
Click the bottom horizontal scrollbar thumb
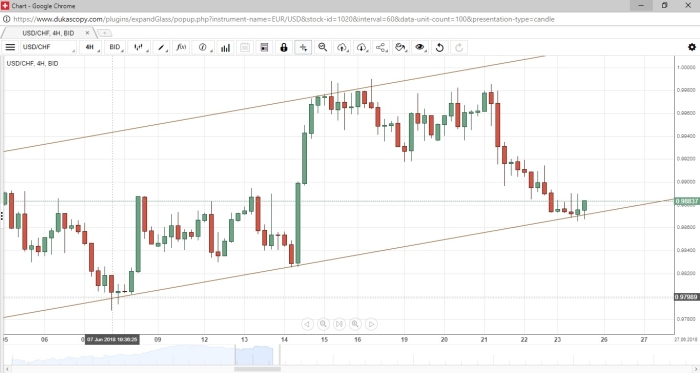(x=257, y=369)
